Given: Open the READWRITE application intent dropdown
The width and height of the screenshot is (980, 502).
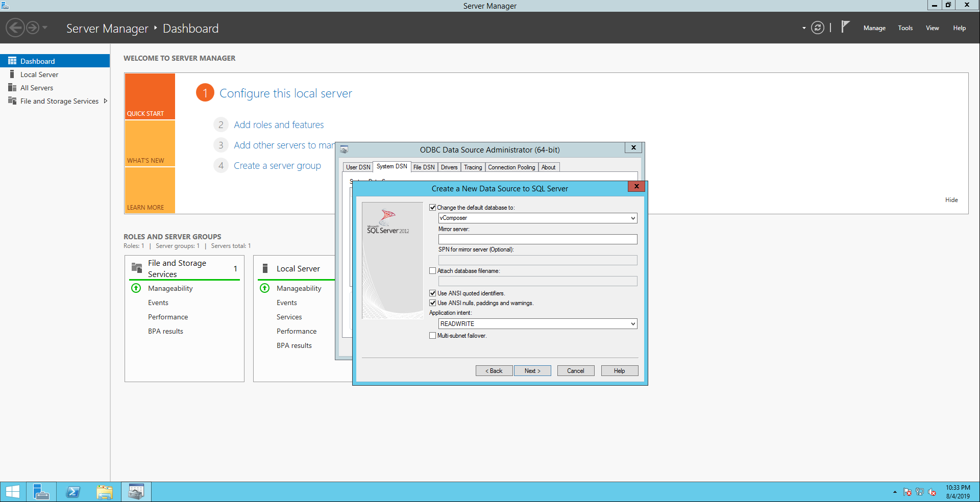Looking at the screenshot, I should point(632,324).
